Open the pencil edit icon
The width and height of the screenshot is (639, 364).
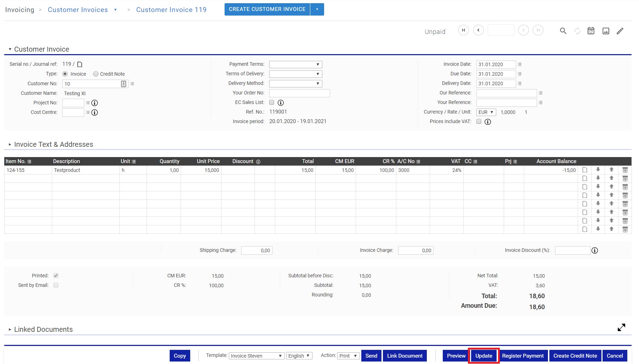point(620,31)
